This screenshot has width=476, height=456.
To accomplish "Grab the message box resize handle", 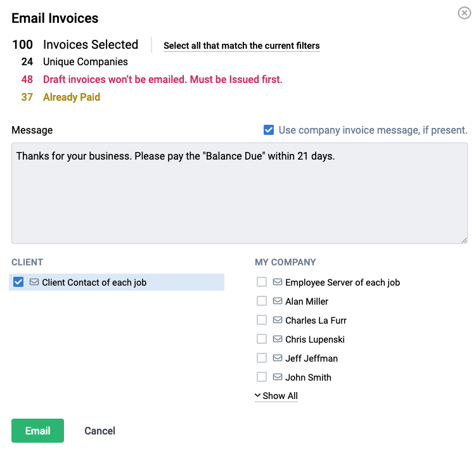I will (464, 239).
